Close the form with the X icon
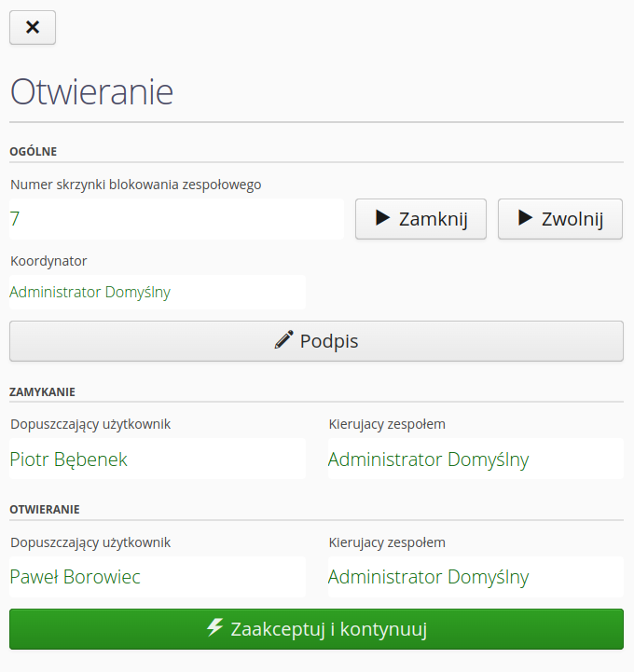 [33, 27]
